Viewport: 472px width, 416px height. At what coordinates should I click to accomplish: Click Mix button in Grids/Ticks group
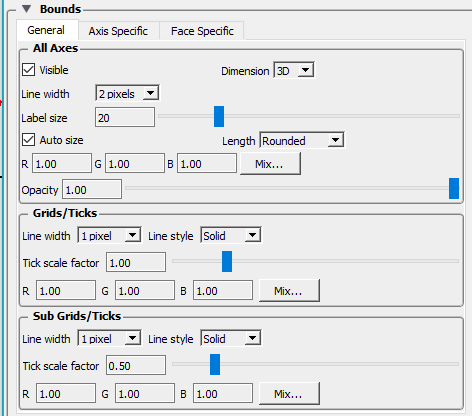289,291
